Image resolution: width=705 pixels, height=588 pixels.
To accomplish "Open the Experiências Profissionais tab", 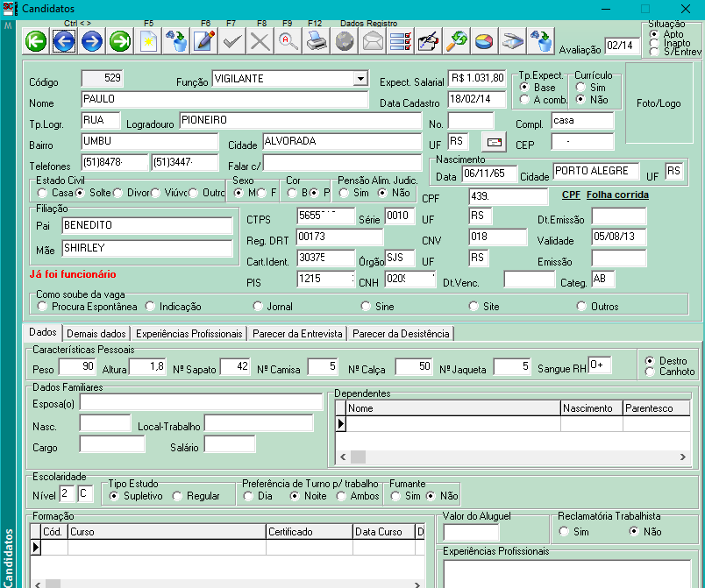I will pos(189,334).
